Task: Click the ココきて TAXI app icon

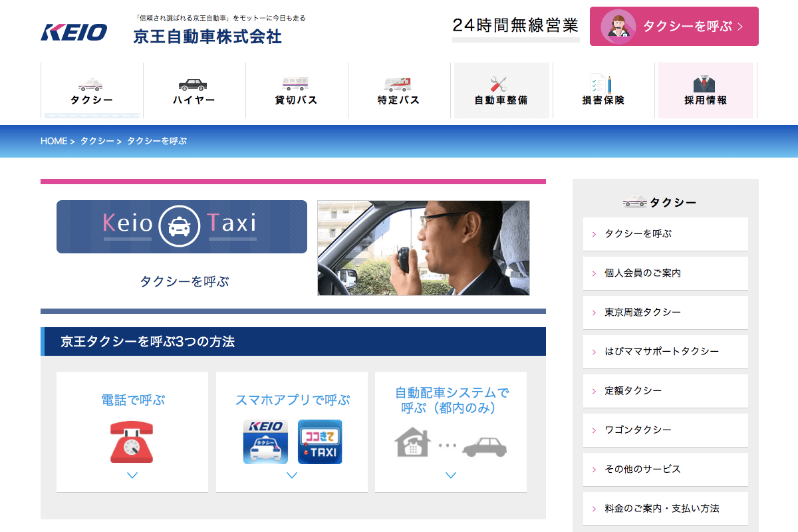Action: (320, 442)
